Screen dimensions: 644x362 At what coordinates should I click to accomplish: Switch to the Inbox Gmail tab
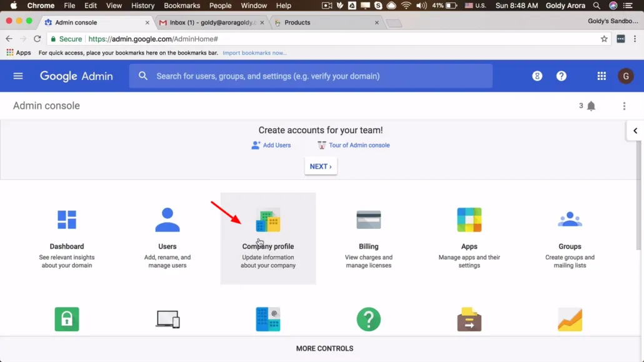(x=211, y=23)
